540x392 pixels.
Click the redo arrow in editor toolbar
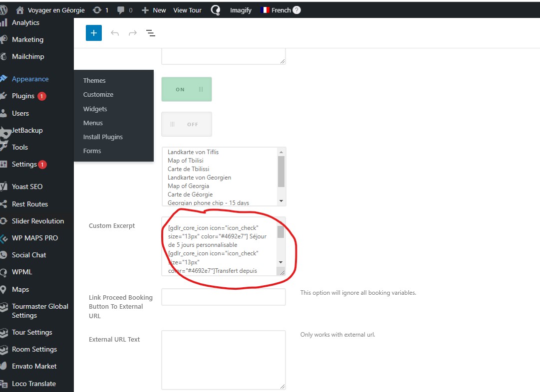(133, 33)
